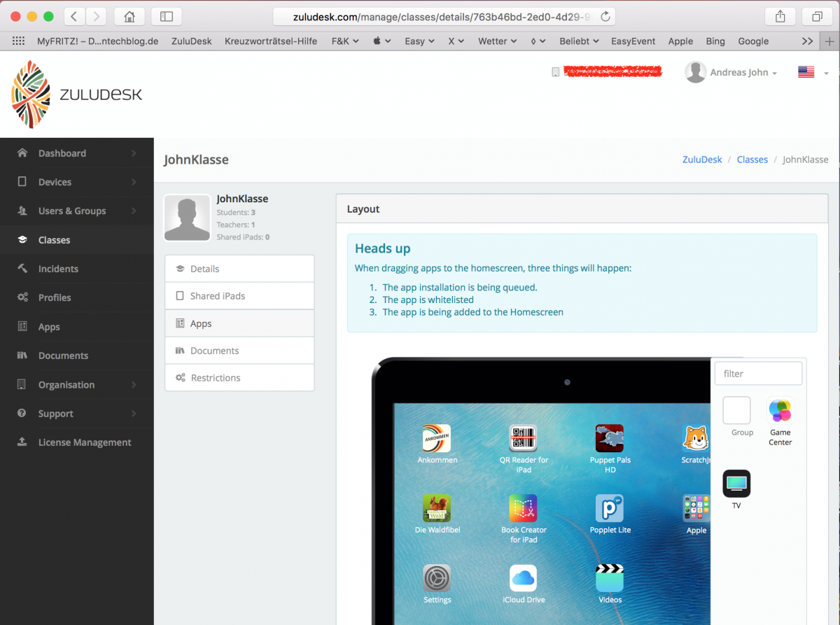Image resolution: width=840 pixels, height=625 pixels.
Task: Switch to the class Restrictions tab
Action: (x=239, y=378)
